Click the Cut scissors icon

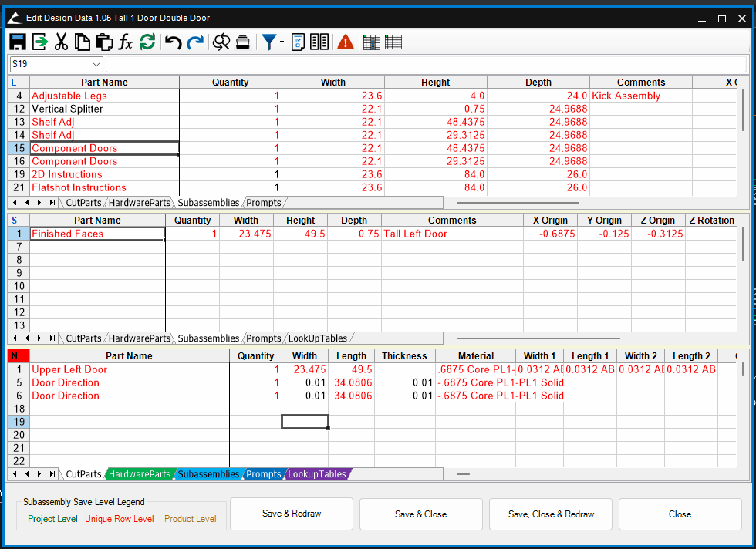click(x=61, y=42)
